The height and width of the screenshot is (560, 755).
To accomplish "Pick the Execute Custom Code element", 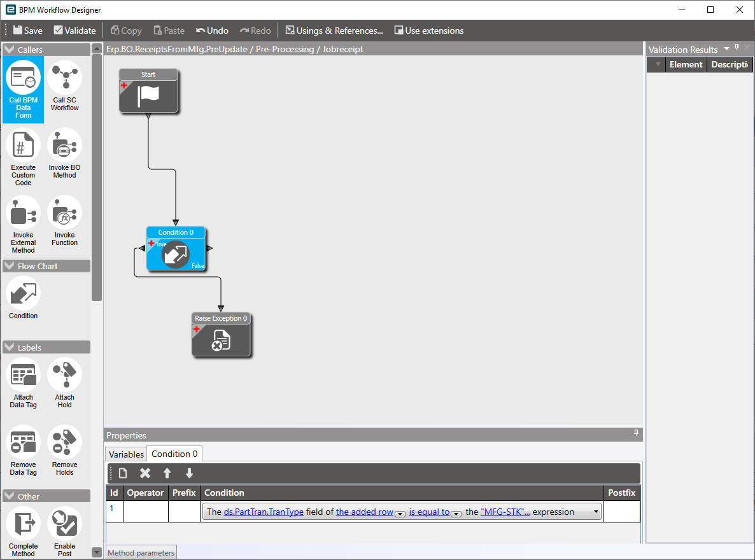I will [x=23, y=157].
